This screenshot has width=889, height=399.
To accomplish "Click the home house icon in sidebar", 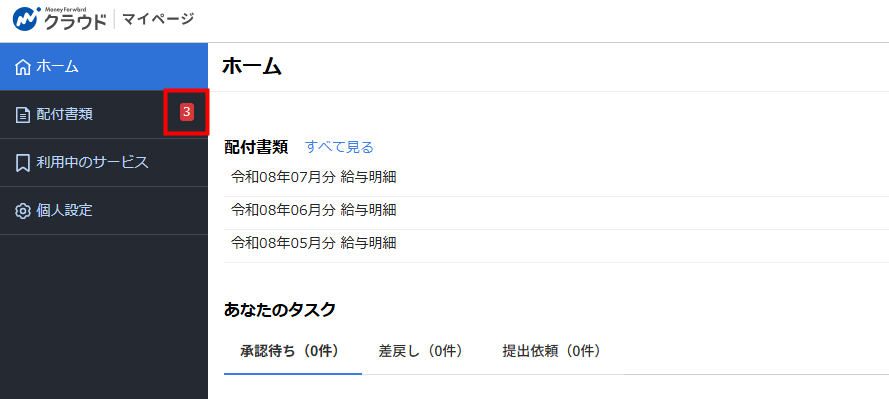I will click(23, 67).
